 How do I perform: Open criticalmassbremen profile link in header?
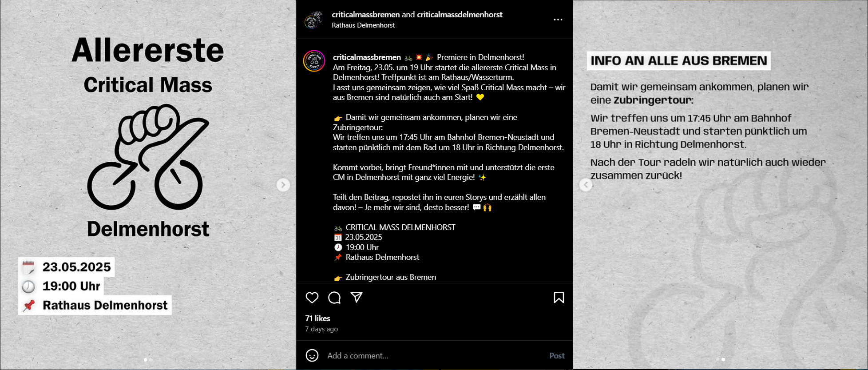click(366, 14)
